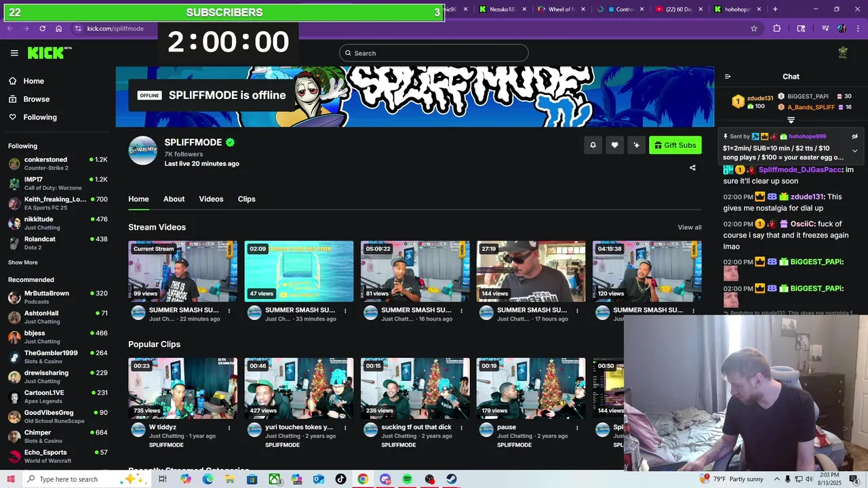The height and width of the screenshot is (488, 868).
Task: Open options menu for the W tiddyz clip
Action: coord(229,428)
